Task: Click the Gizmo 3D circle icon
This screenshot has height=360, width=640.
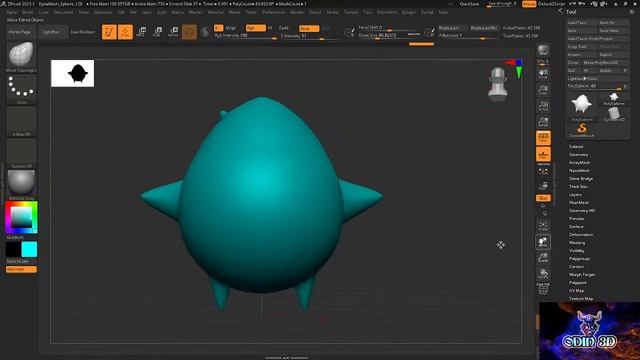Action: click(x=189, y=32)
